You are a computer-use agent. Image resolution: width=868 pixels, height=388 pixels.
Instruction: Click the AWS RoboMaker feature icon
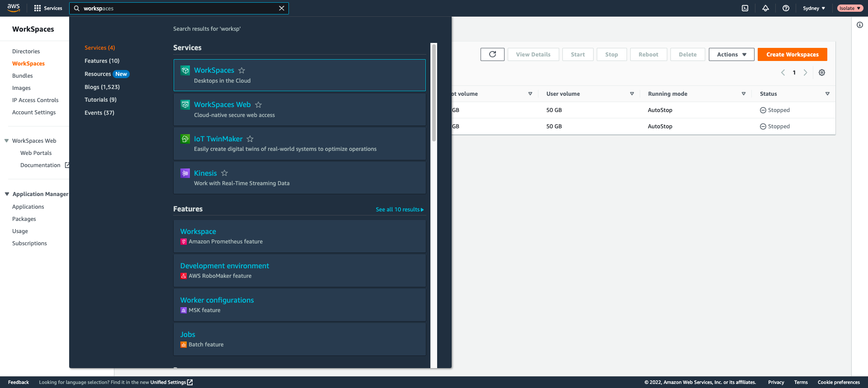pos(184,276)
